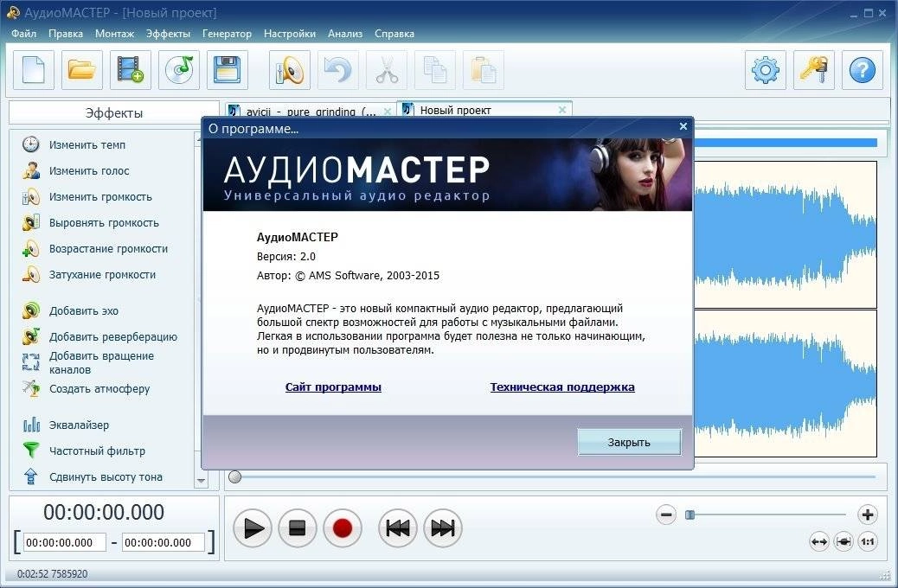The image size is (898, 588).
Task: Jump to track end forward button
Action: tap(442, 527)
